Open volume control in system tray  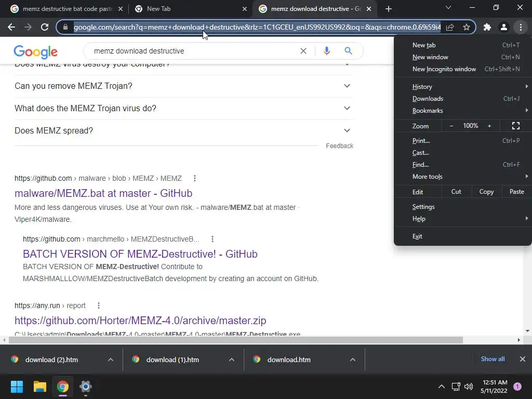click(469, 387)
